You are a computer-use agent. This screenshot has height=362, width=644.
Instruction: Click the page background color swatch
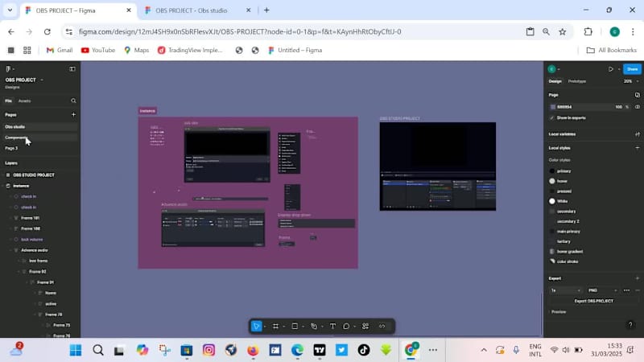[553, 107]
